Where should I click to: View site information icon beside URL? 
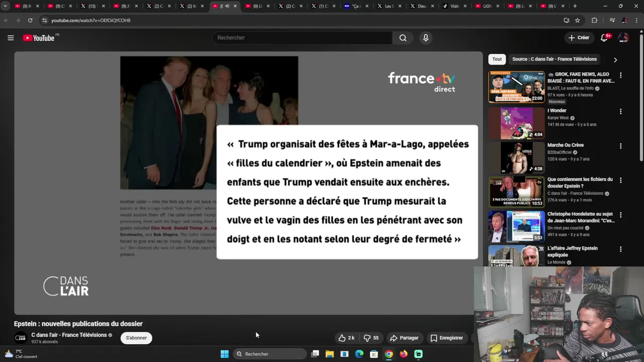[x=44, y=20]
